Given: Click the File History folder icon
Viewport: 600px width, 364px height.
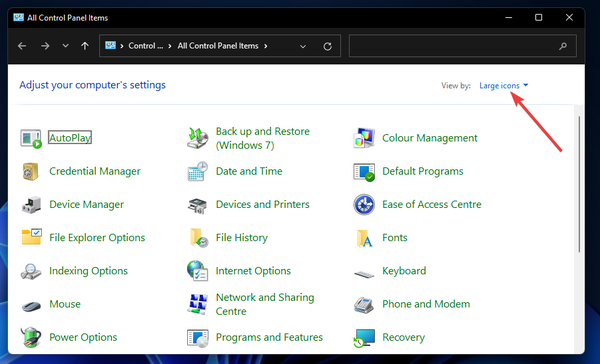Looking at the screenshot, I should [199, 238].
